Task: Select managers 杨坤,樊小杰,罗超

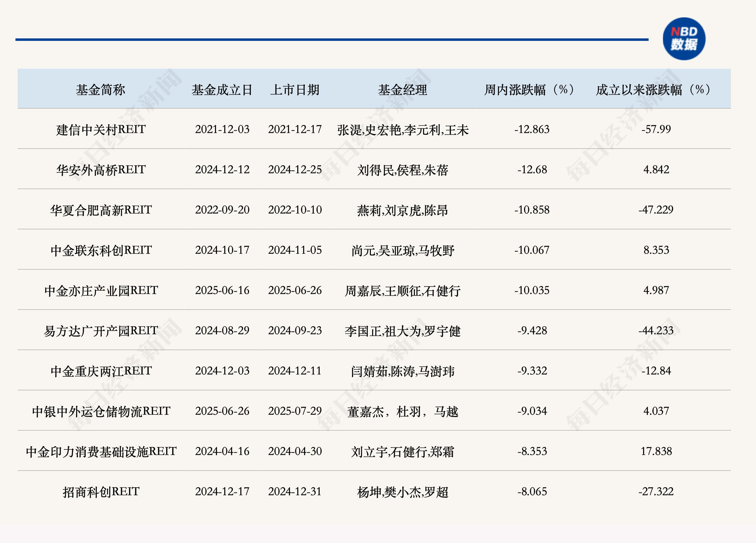Action: 403,492
